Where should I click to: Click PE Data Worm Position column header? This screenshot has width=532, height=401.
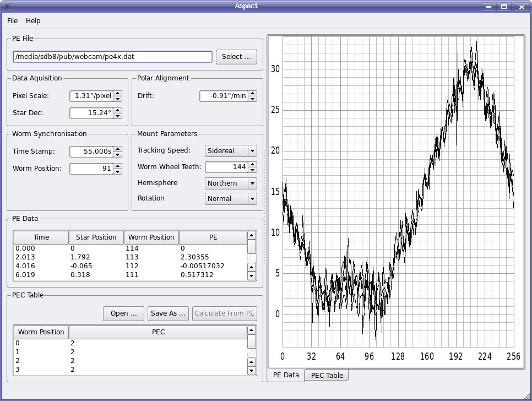click(x=151, y=237)
